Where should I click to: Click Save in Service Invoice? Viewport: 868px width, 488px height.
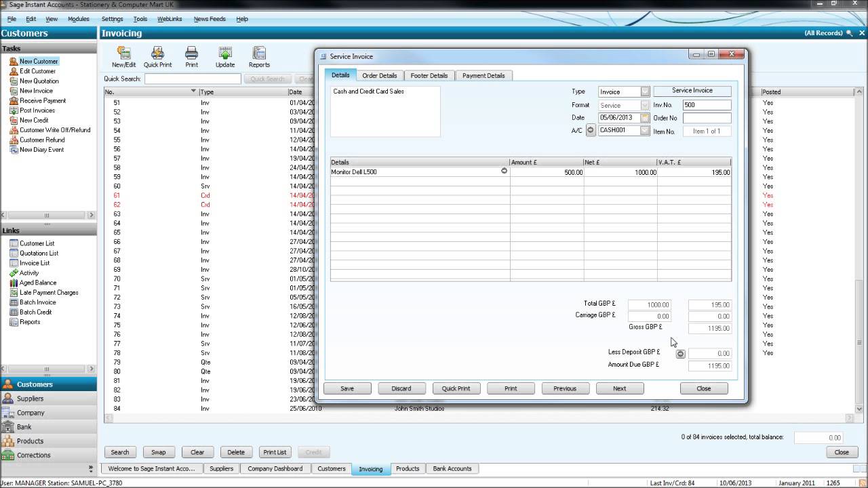[347, 388]
